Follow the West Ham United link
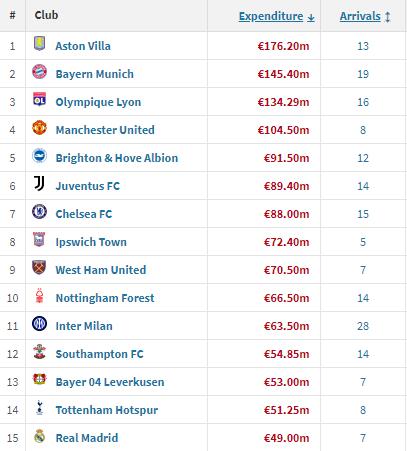This screenshot has width=407, height=451. coord(101,270)
